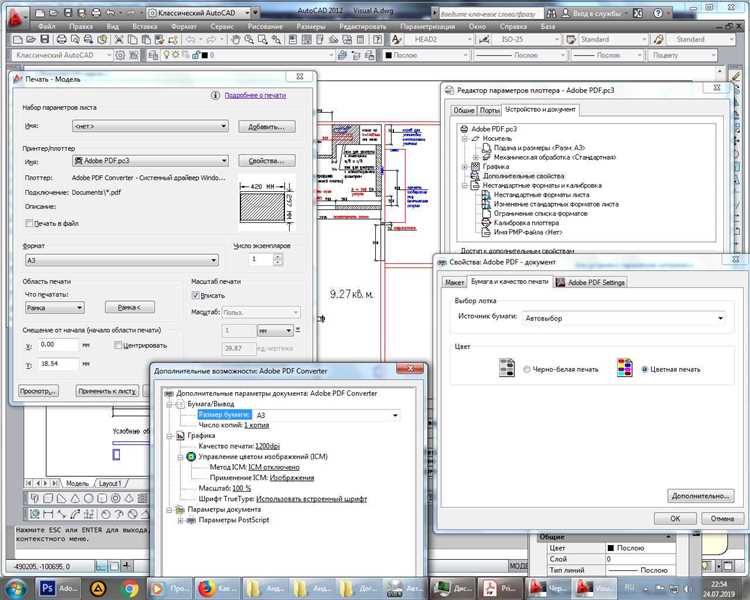
Task: Switch to Layout1 drawing tab
Action: 110,484
